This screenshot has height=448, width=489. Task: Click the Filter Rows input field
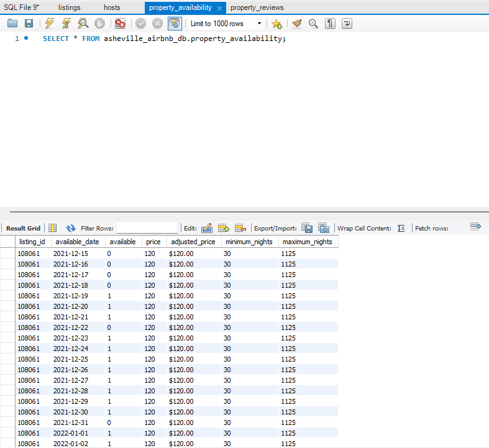pyautogui.click(x=147, y=228)
